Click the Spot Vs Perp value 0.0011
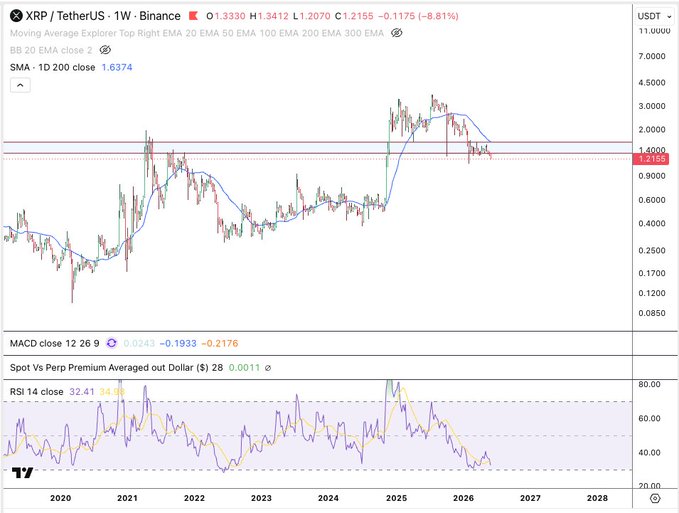 click(244, 368)
